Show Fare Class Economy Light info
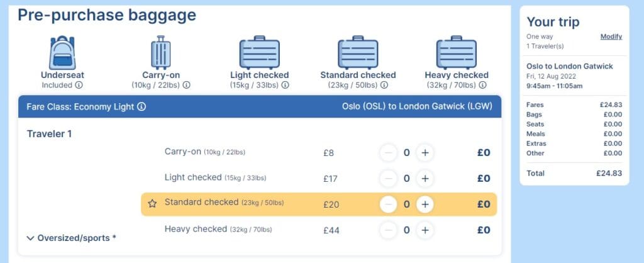 coord(142,106)
